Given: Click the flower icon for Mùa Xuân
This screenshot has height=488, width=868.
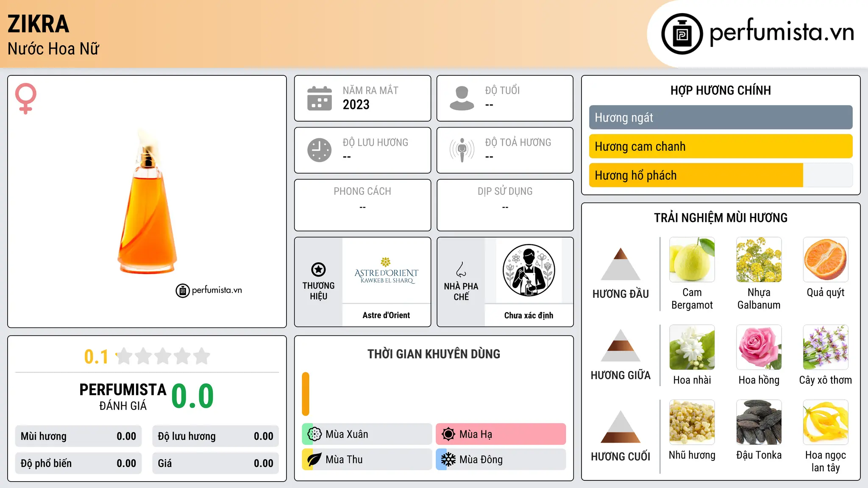Looking at the screenshot, I should point(314,434).
